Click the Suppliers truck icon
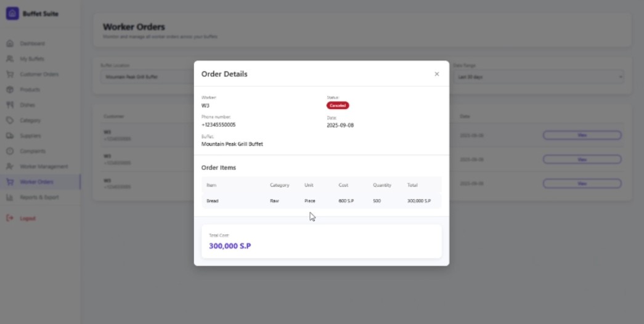This screenshot has height=324, width=644. [x=10, y=136]
